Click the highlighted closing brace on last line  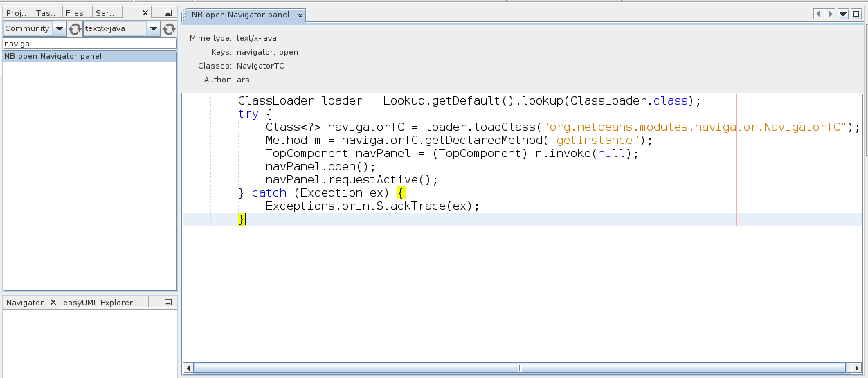[242, 219]
